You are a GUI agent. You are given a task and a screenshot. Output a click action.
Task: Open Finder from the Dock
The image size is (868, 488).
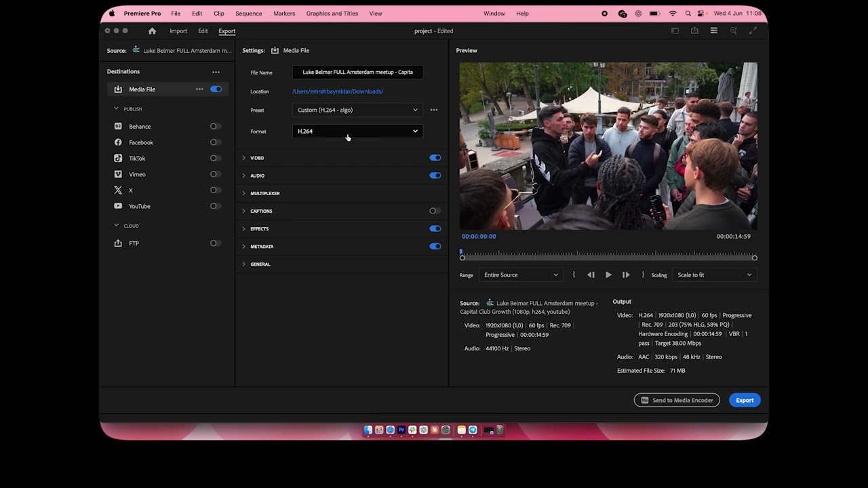point(368,430)
